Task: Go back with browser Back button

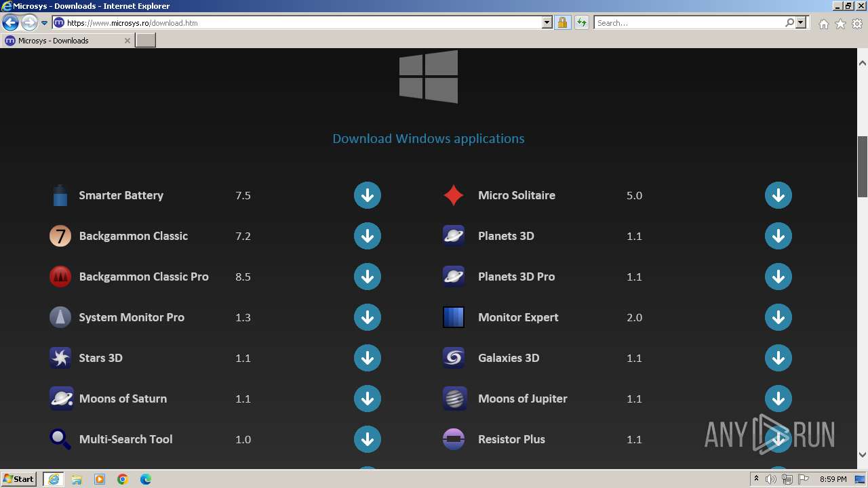Action: tap(10, 22)
